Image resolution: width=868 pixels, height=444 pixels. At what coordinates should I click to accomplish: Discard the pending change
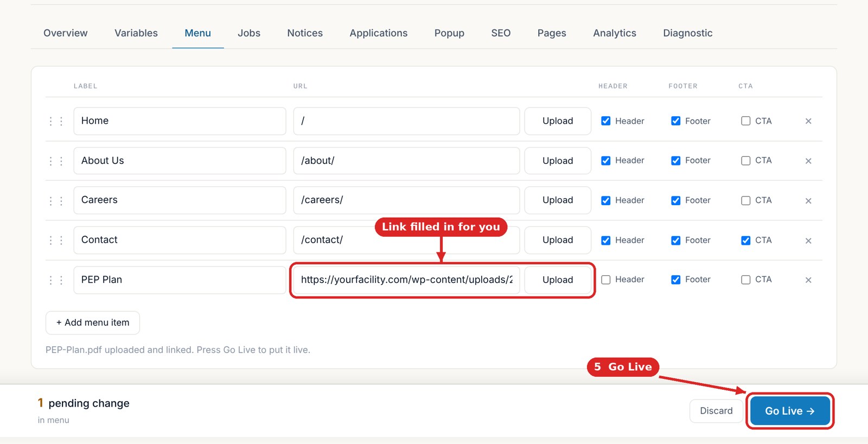point(716,411)
